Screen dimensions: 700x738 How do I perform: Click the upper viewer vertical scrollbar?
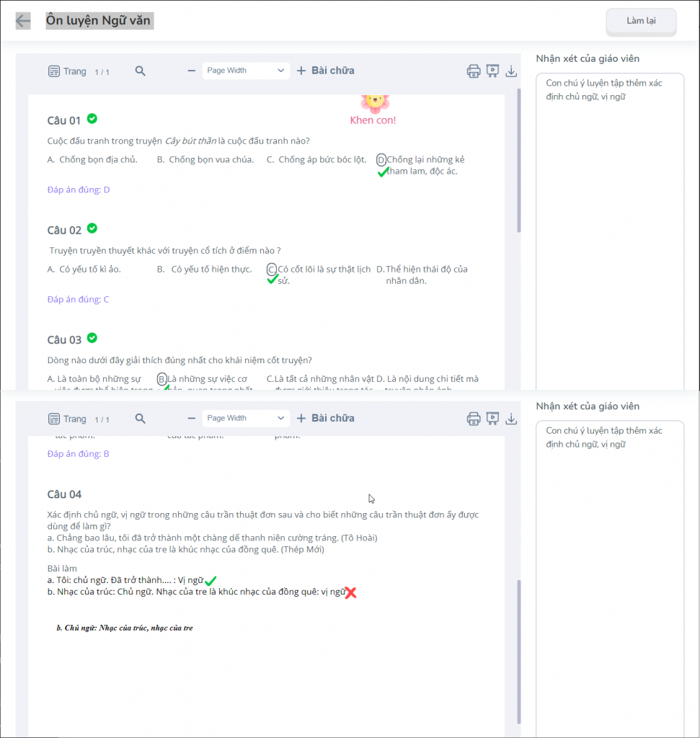click(519, 160)
